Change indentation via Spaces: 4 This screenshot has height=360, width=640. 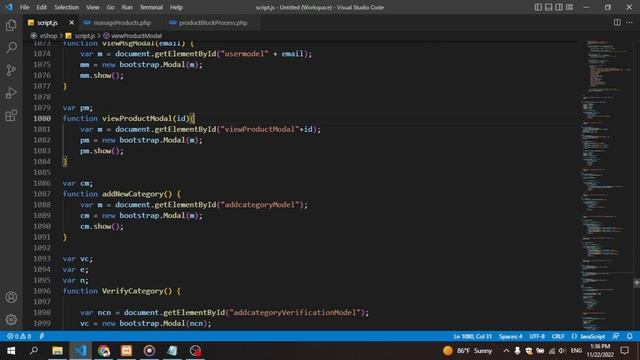[510, 336]
